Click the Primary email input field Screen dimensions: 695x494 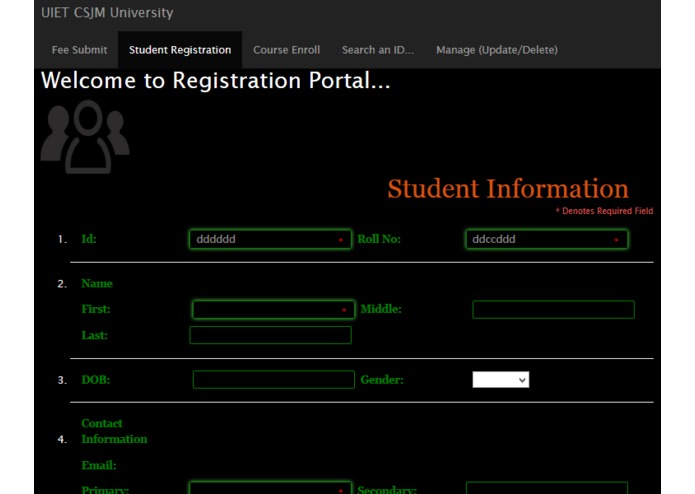tap(270, 488)
